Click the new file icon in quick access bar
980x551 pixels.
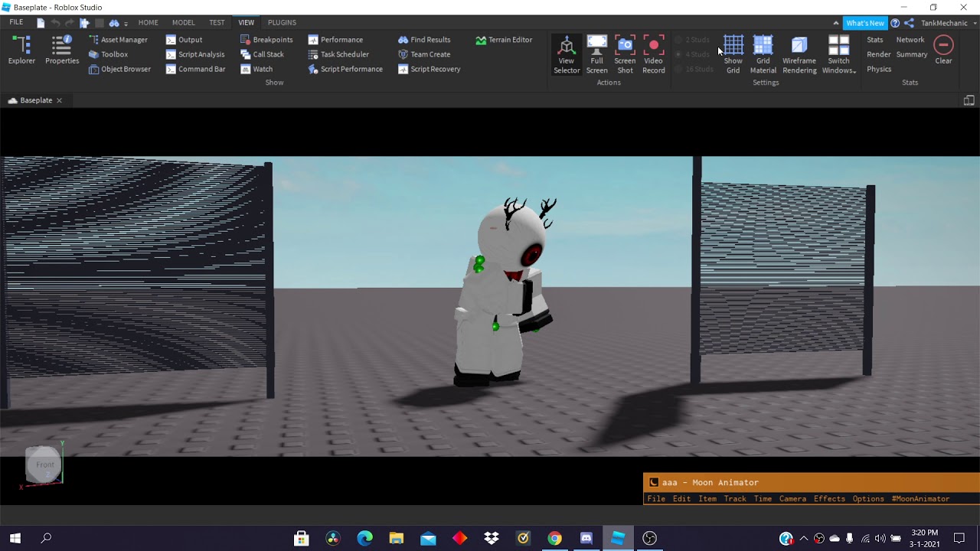[x=41, y=23]
